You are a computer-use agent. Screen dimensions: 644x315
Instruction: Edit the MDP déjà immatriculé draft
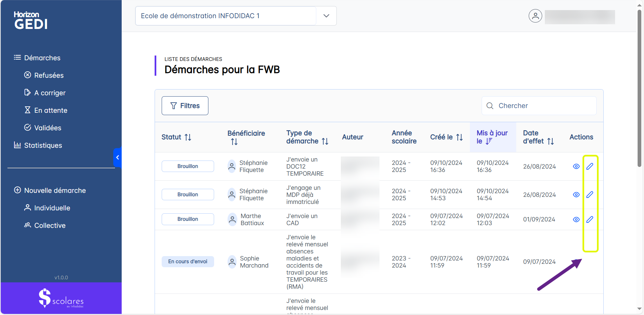coord(590,195)
